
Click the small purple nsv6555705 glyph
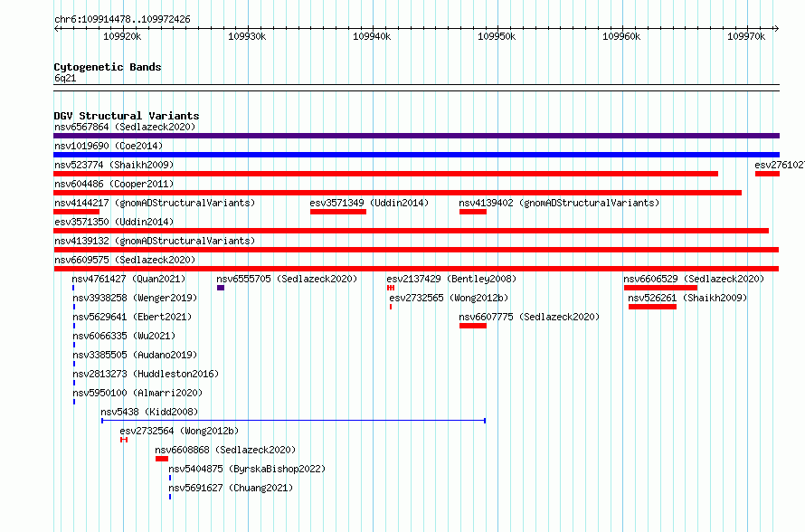[221, 288]
